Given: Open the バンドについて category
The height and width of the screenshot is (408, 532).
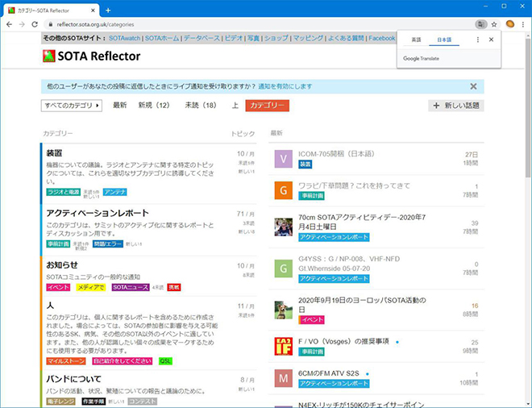Looking at the screenshot, I should point(73,379).
